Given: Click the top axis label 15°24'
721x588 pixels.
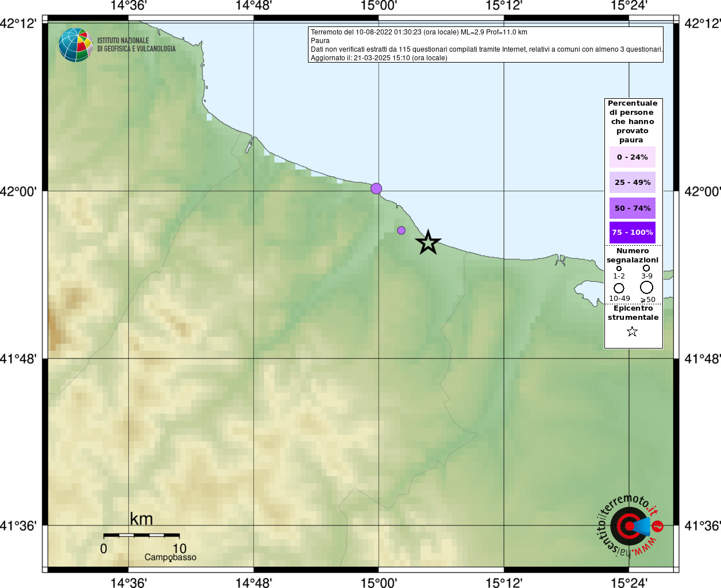Looking at the screenshot, I should click(x=629, y=6).
